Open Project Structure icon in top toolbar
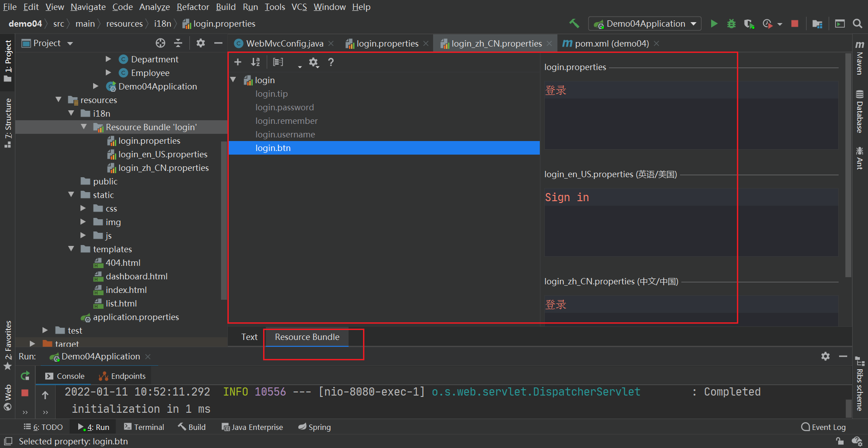868x448 pixels. click(x=817, y=24)
